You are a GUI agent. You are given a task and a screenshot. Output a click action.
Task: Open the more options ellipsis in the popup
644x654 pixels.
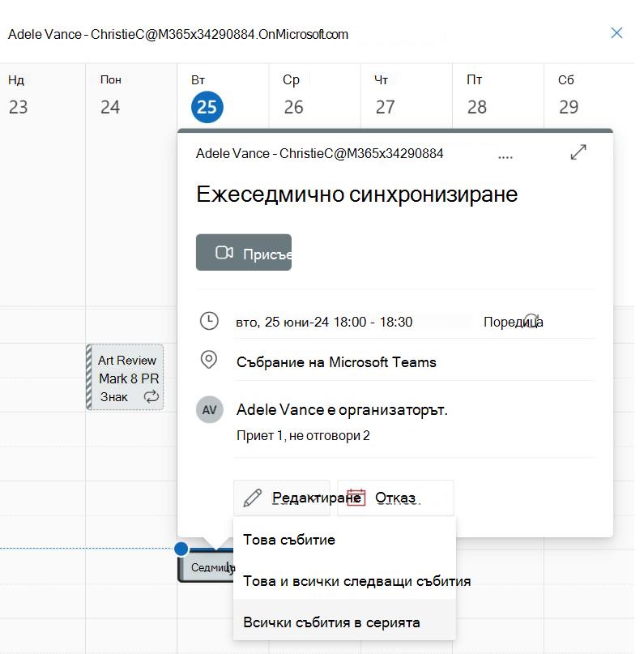[505, 157]
